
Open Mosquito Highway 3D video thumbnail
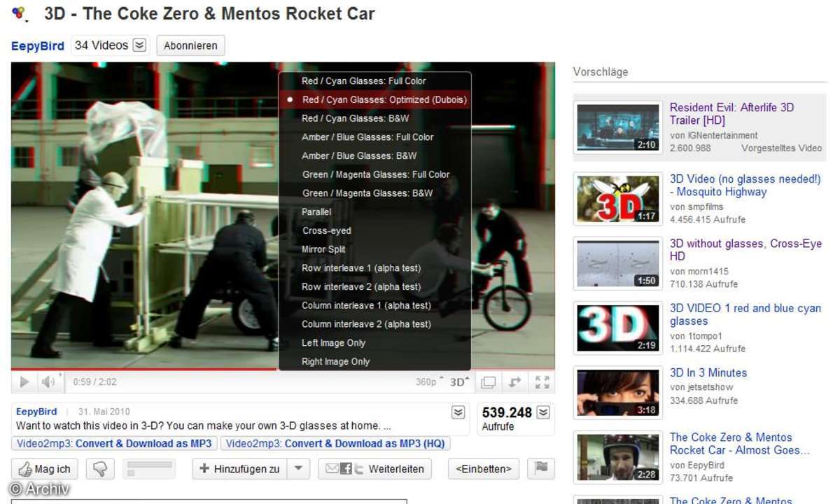click(x=617, y=199)
